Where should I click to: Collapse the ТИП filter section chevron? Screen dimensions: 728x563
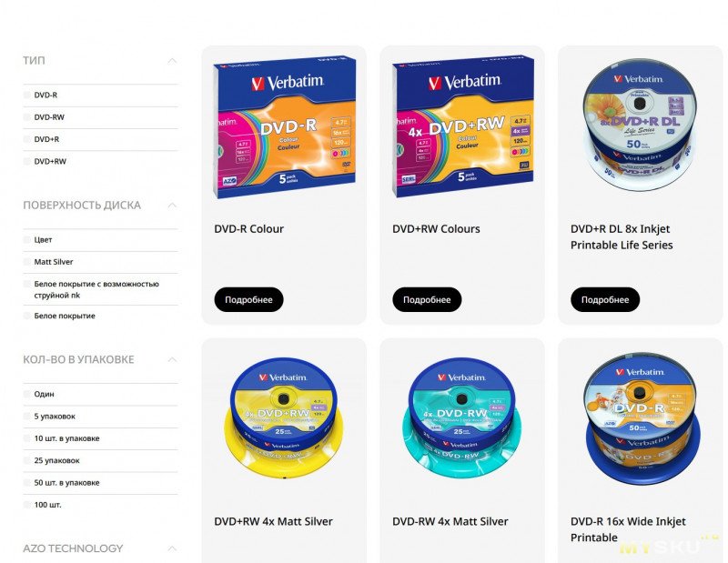coord(172,61)
